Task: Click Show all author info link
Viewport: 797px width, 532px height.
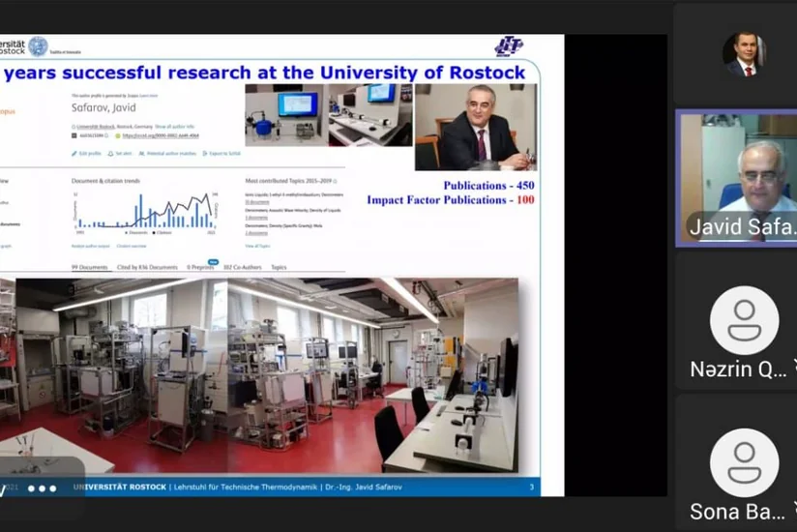Action: pos(175,126)
